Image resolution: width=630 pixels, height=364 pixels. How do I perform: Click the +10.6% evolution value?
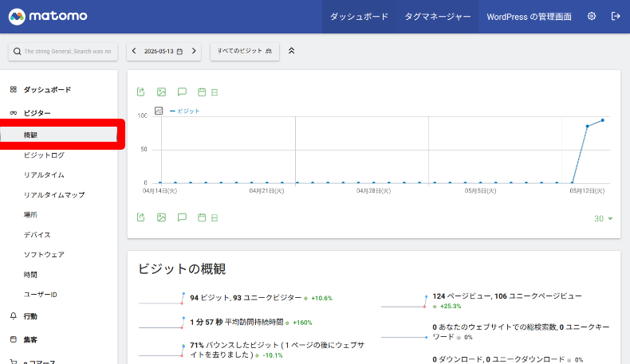point(321,298)
